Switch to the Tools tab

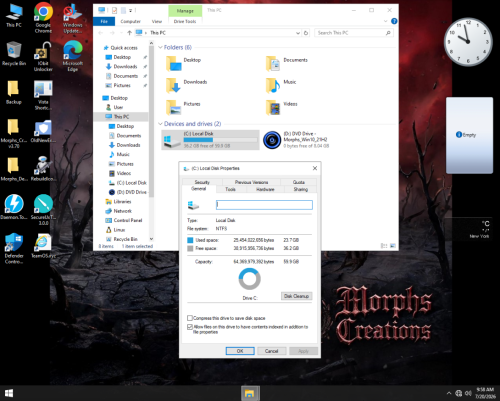[x=230, y=189]
